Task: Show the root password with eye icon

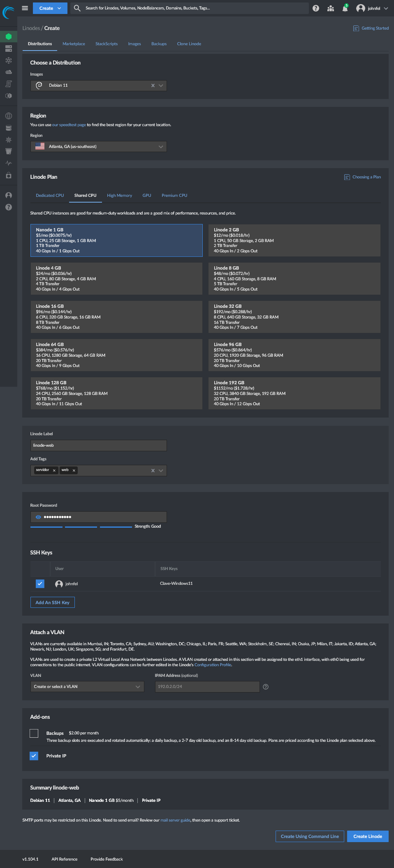Action: [38, 517]
